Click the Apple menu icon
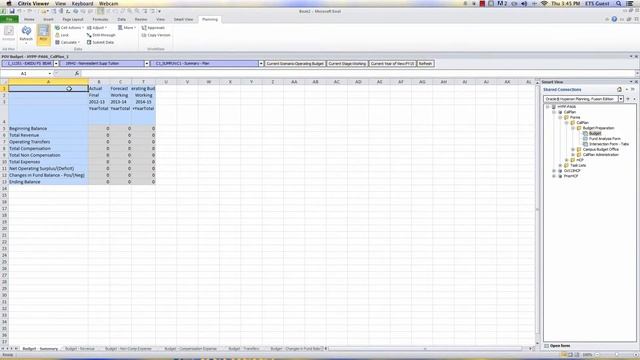This screenshot has width=640, height=360. [9, 3]
